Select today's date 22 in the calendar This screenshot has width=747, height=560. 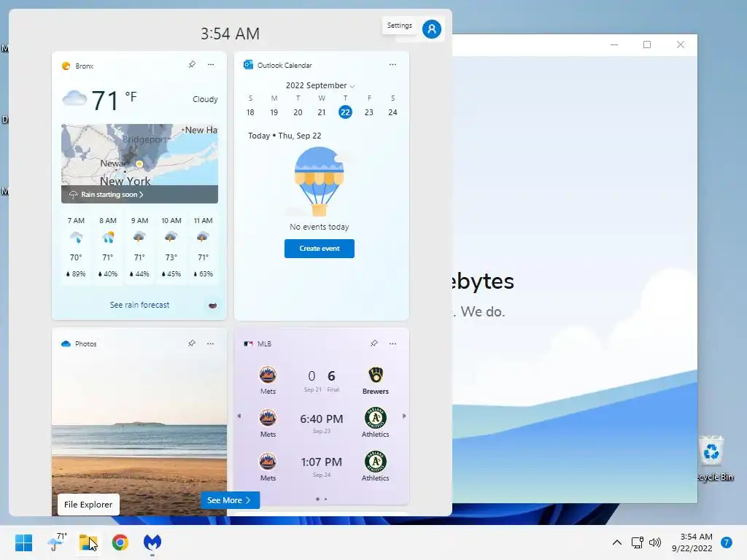(345, 112)
